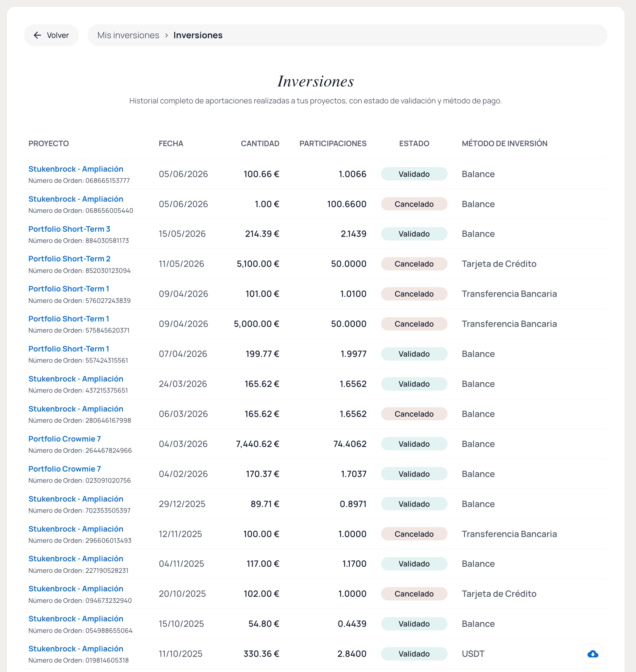636x672 pixels.
Task: Click the PROYECTO column header
Action: (49, 143)
